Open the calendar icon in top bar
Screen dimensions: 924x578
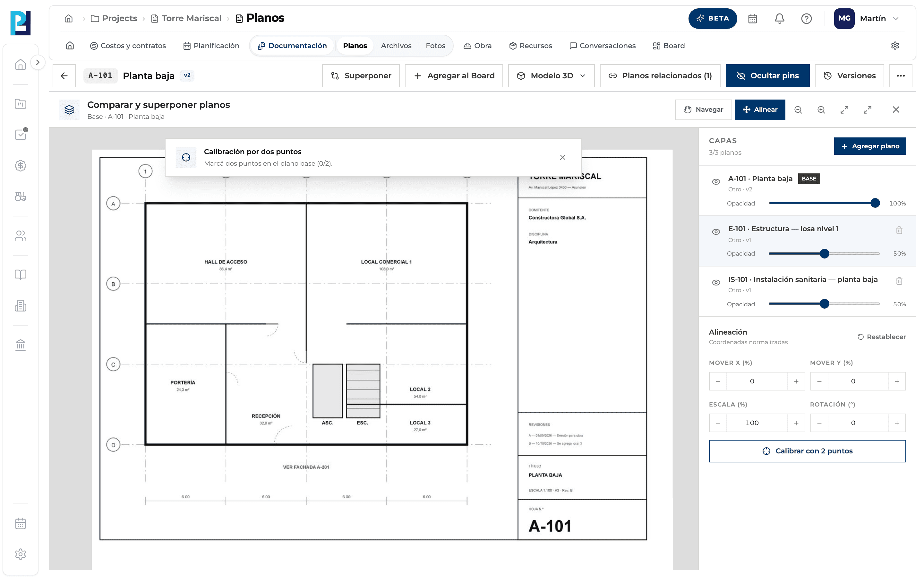[x=752, y=18]
